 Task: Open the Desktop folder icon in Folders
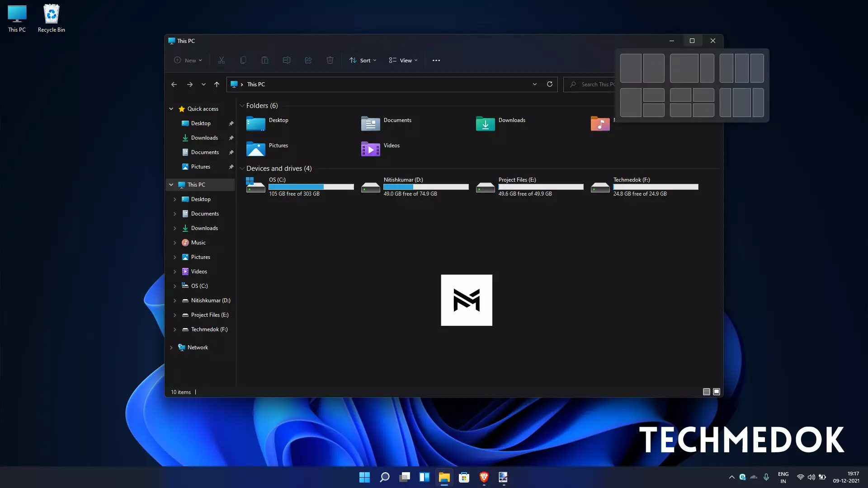coord(256,123)
